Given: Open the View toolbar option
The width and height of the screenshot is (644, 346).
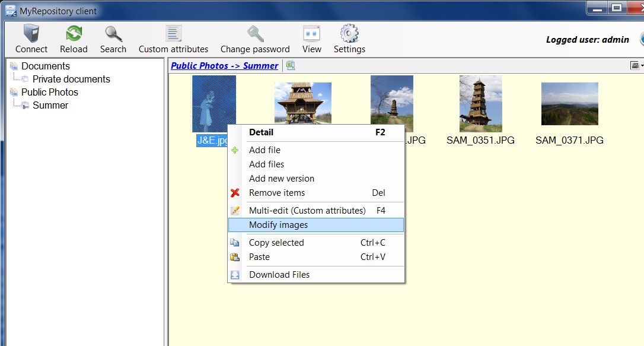Looking at the screenshot, I should point(311,34).
